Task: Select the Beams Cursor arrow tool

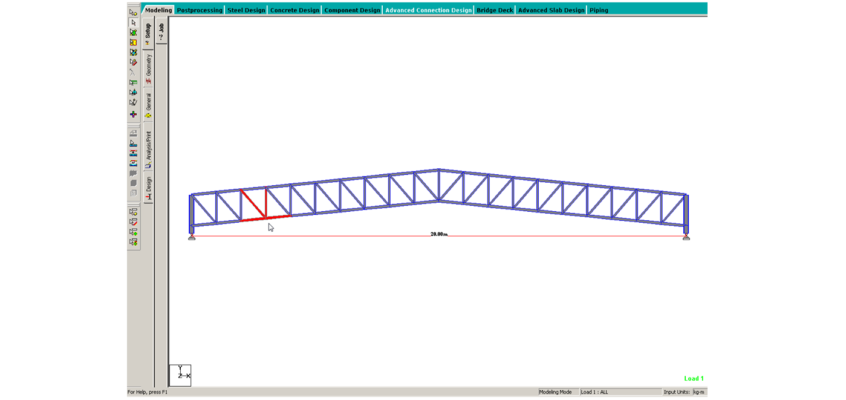Action: 133,22
